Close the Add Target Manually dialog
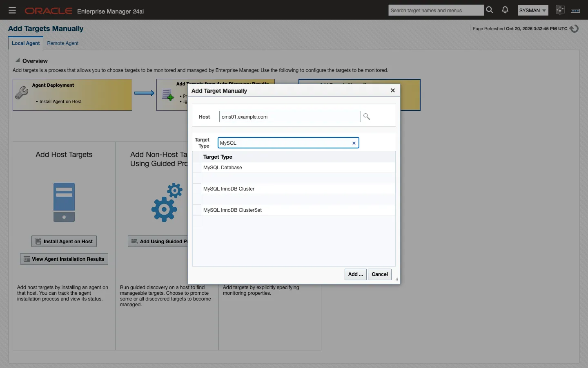The width and height of the screenshot is (588, 368). tap(393, 90)
